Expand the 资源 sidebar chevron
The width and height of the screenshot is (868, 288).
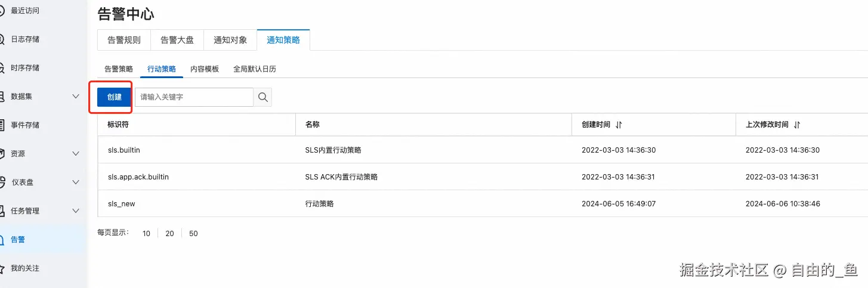(x=76, y=154)
